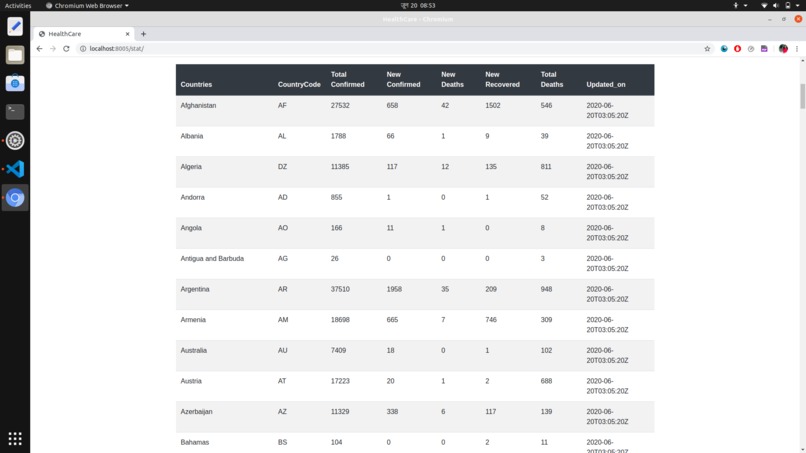Click the New Recovered column header
The width and height of the screenshot is (806, 453).
click(502, 79)
